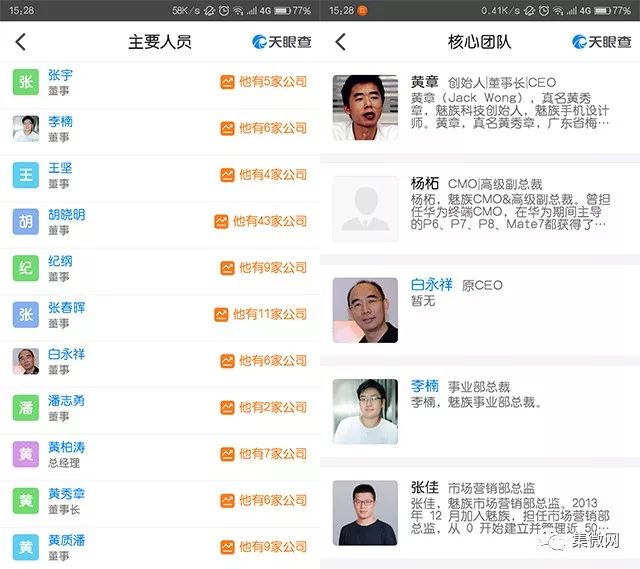This screenshot has height=569, width=640.
Task: View 黄柏涛's 他有7家公司 link
Action: pos(264,454)
